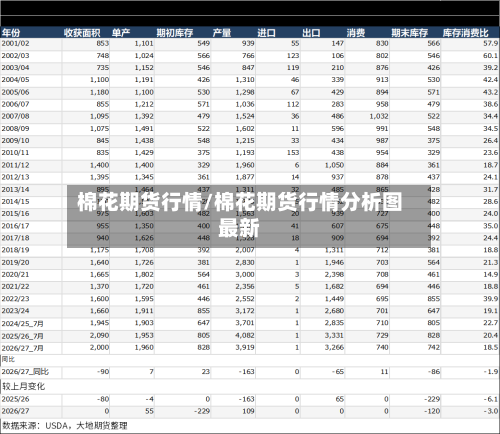500x434 pixels.
Task: Select the 收获面积 column header
Action: (x=82, y=33)
